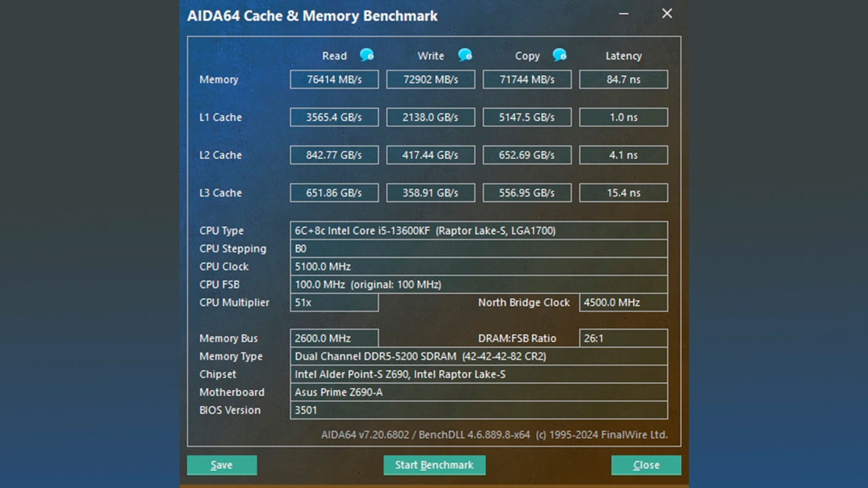The width and height of the screenshot is (868, 488).
Task: Click the L3 Cache Latency value 15.4 ns
Action: coord(623,193)
